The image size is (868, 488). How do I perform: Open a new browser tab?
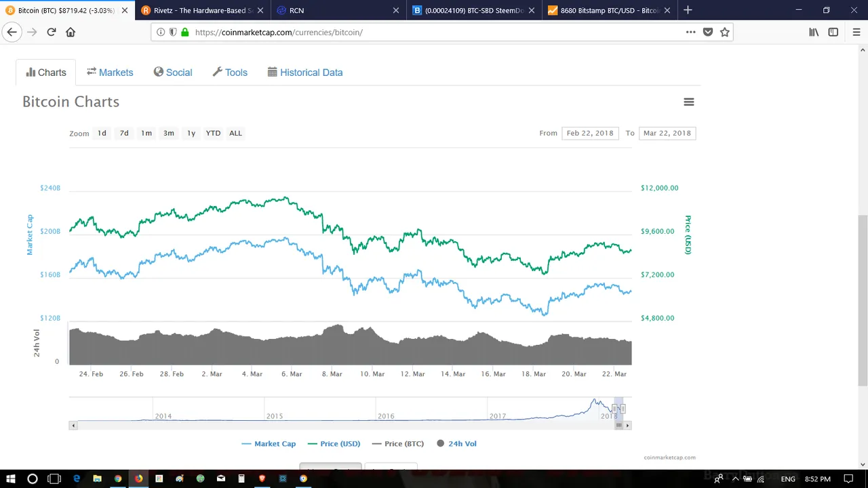688,10
